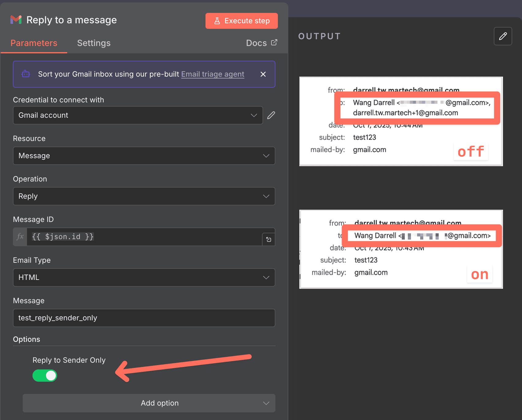Viewport: 522px width, 420px height.
Task: Disable the Reply to Sender Only toggle
Action: tap(45, 375)
